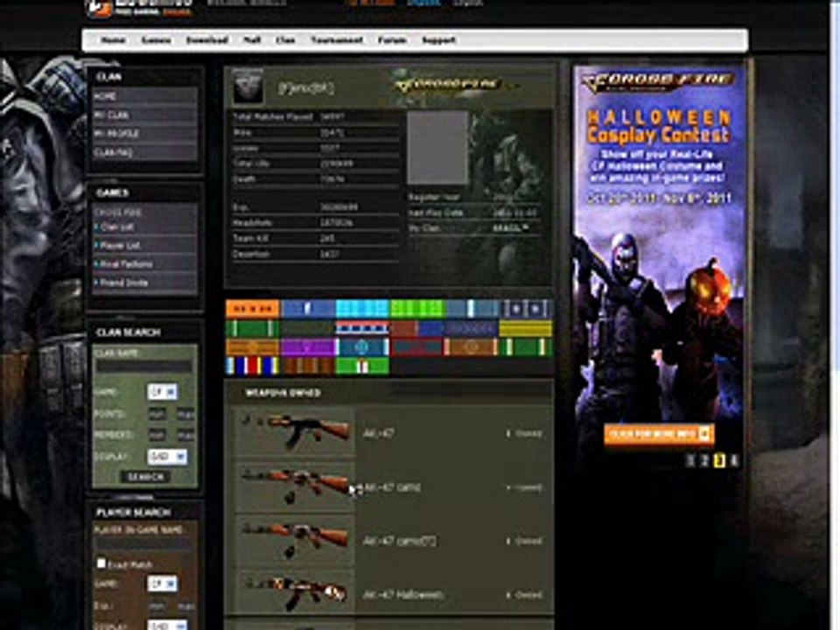Open the Games menu item
The height and width of the screenshot is (630, 840).
pos(156,40)
